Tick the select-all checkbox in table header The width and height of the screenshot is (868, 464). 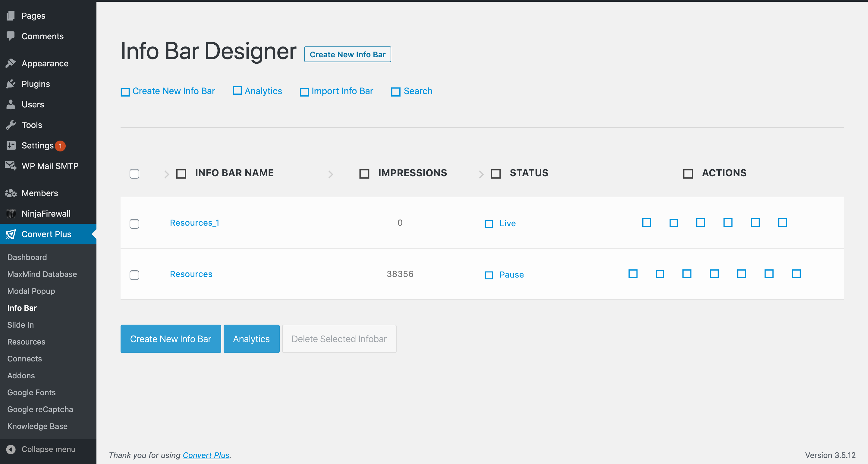coord(134,174)
